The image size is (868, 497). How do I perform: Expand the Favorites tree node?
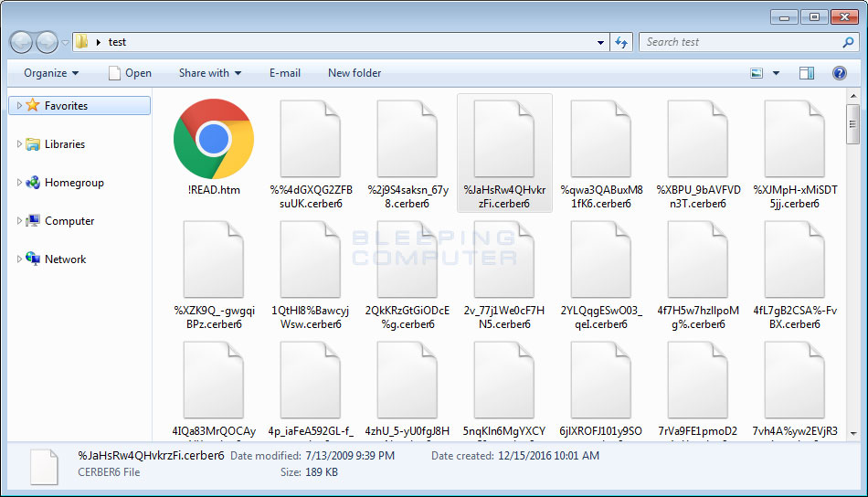[19, 105]
